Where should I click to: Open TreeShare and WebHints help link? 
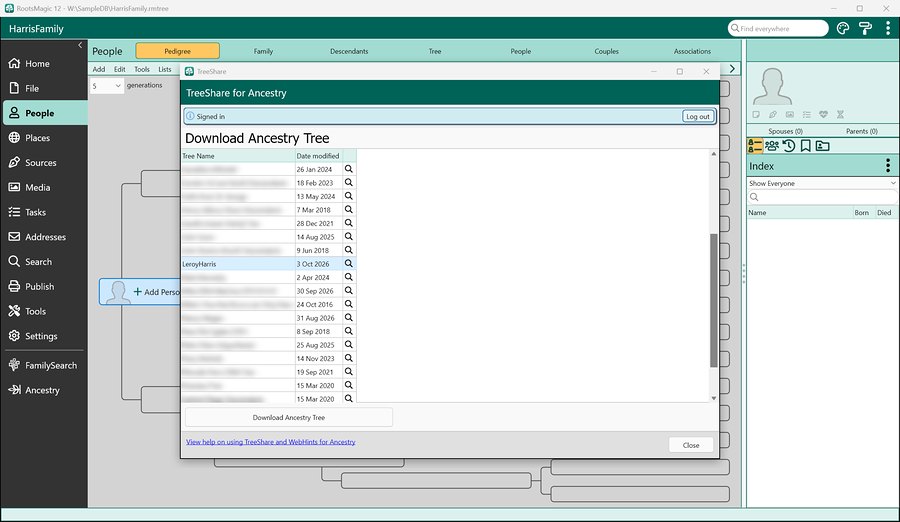pos(270,442)
